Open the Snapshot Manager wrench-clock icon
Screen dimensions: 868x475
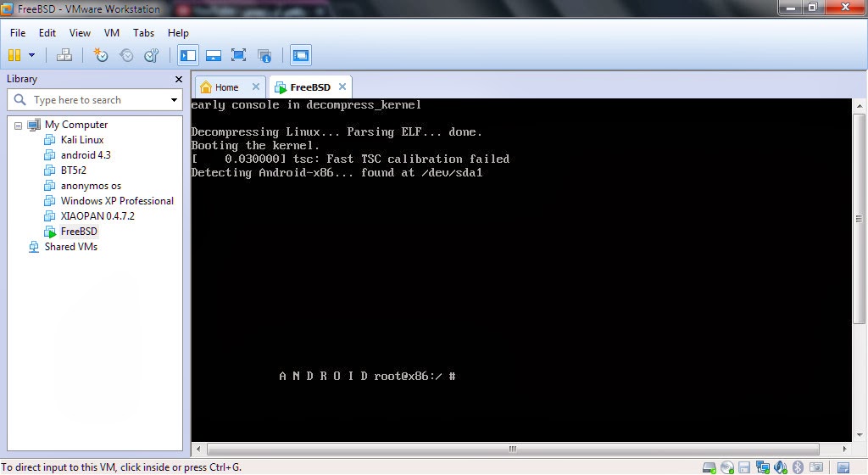coord(151,55)
